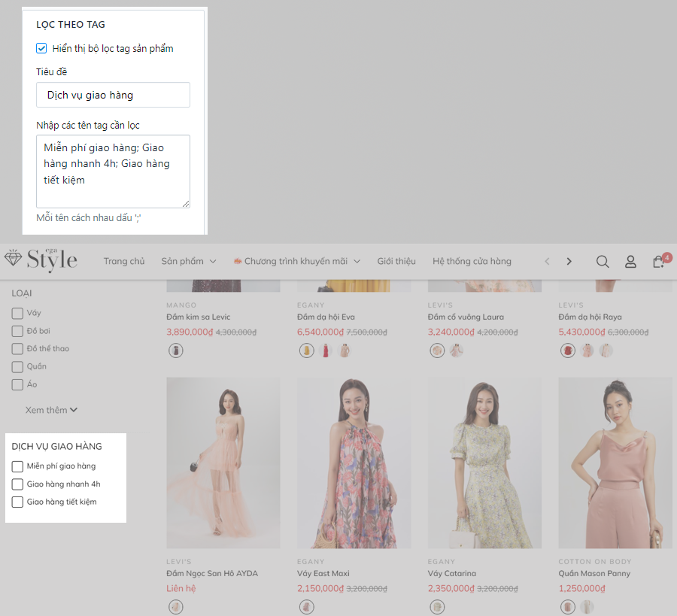This screenshot has width=677, height=616.
Task: Open the user account icon
Action: (630, 262)
